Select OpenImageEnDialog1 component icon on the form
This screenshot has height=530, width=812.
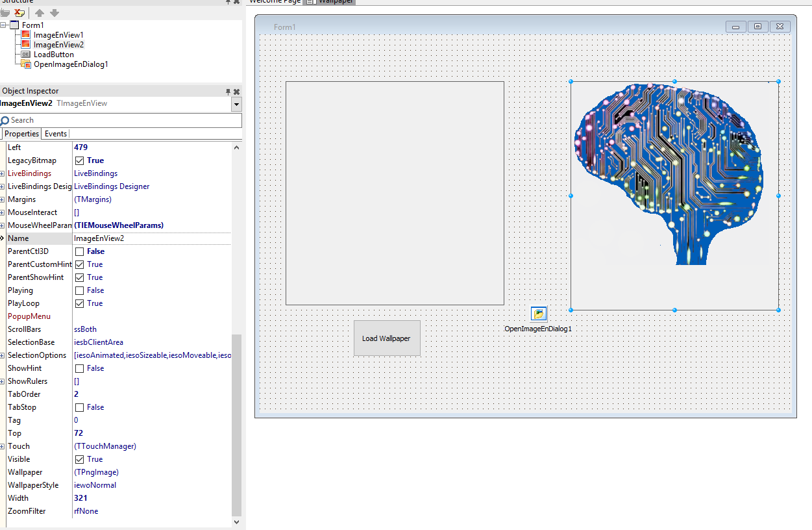539,314
